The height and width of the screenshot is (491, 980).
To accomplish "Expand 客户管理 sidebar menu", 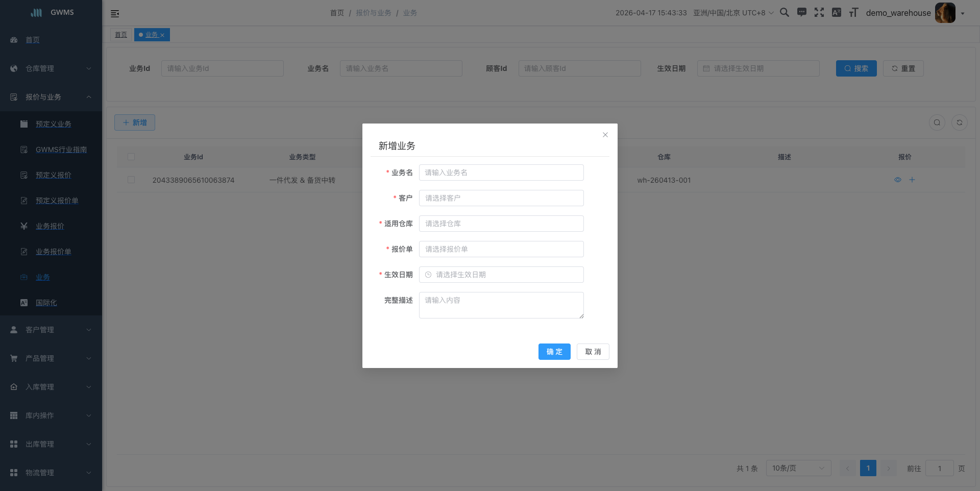I will [51, 330].
